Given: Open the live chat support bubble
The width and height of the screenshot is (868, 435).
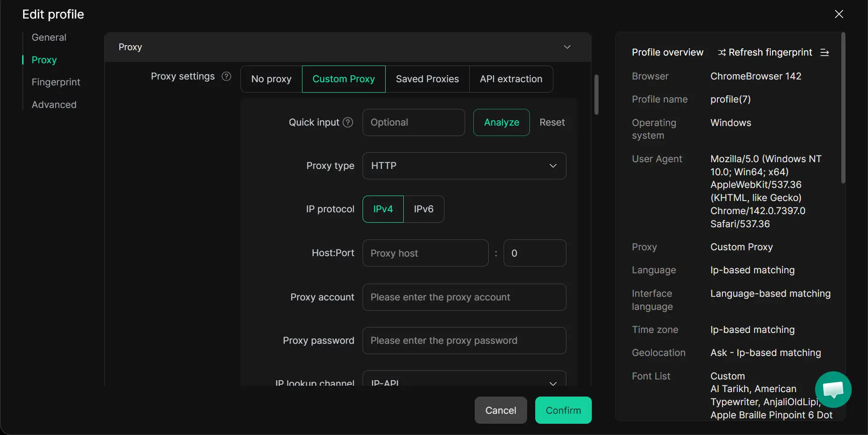Looking at the screenshot, I should (x=833, y=389).
